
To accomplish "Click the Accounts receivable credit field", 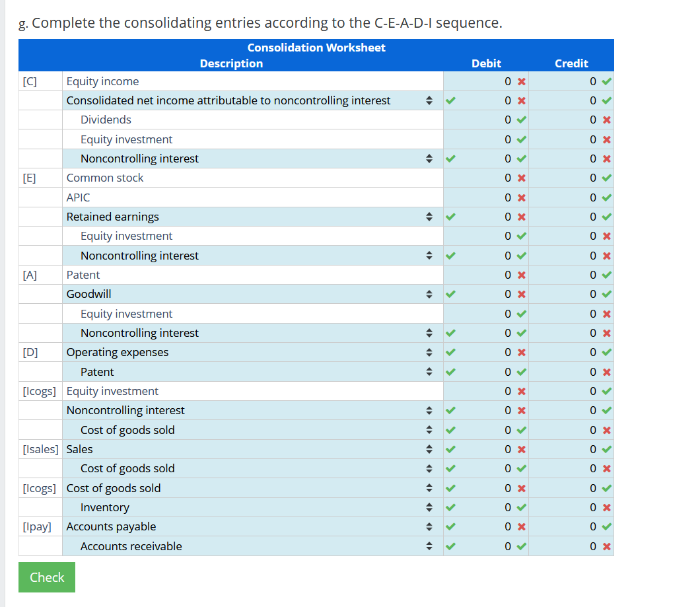I will [x=571, y=546].
